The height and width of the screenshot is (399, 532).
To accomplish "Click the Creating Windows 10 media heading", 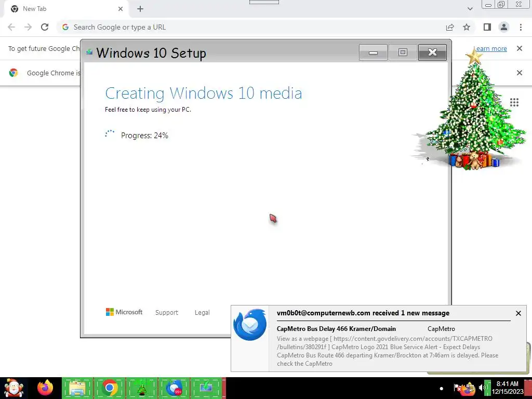I will point(204,94).
